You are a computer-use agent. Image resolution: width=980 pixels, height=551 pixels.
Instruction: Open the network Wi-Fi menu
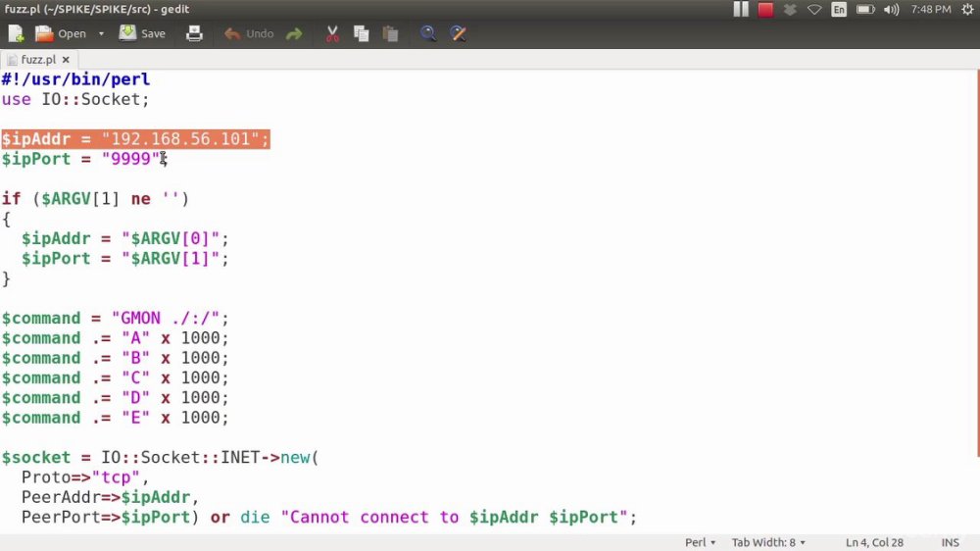click(x=814, y=10)
